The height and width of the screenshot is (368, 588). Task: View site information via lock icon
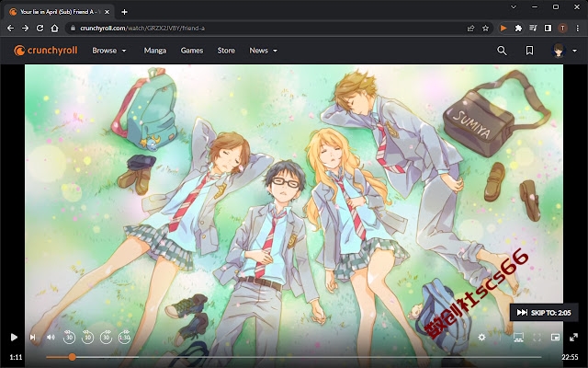click(73, 29)
